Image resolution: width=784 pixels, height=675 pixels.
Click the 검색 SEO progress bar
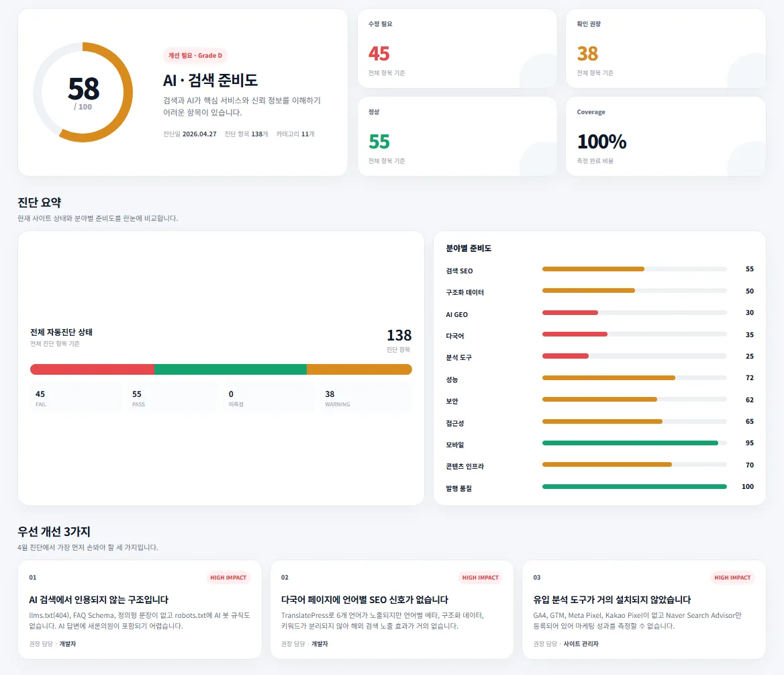tap(634, 269)
